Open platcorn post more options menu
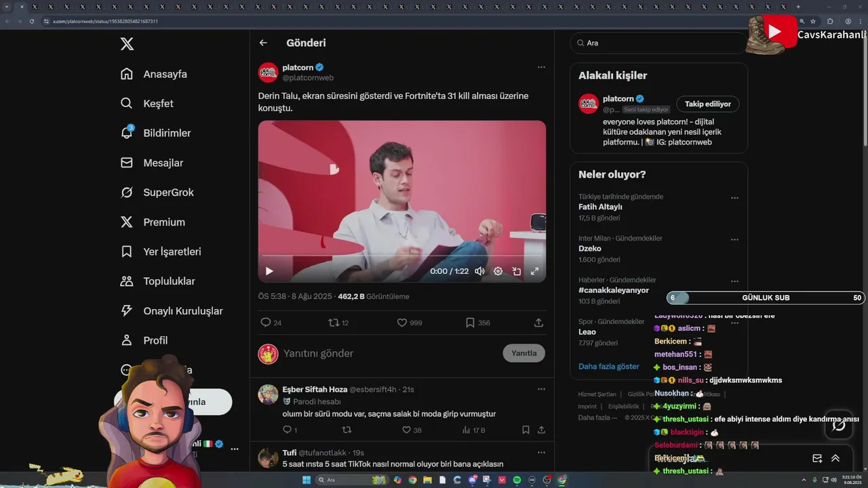The height and width of the screenshot is (488, 868). [541, 67]
